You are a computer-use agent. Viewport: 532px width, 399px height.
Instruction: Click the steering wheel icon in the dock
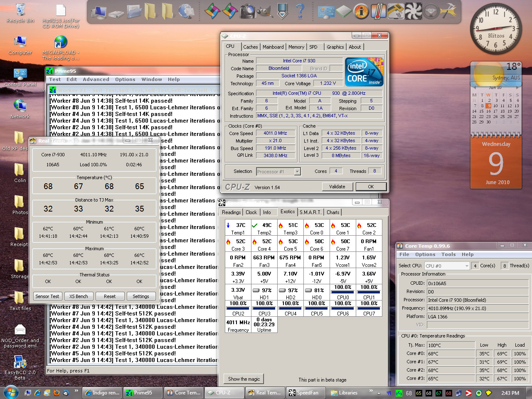point(431,11)
